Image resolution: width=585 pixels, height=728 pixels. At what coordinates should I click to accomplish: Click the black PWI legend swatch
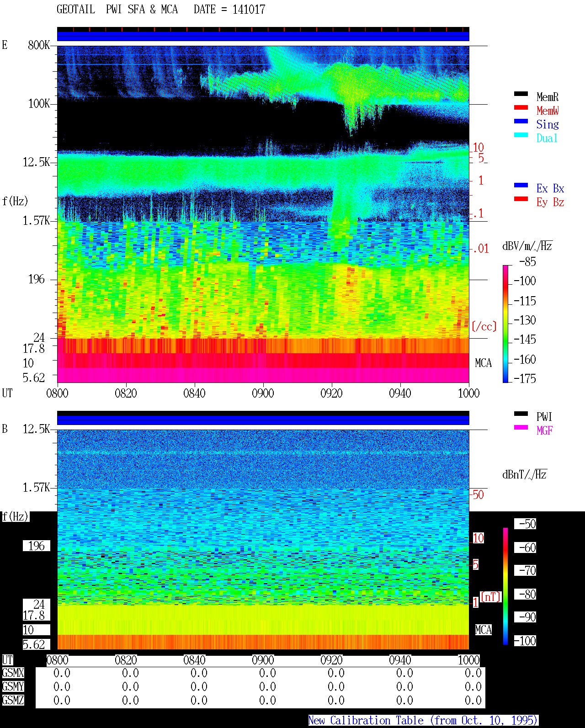521,414
